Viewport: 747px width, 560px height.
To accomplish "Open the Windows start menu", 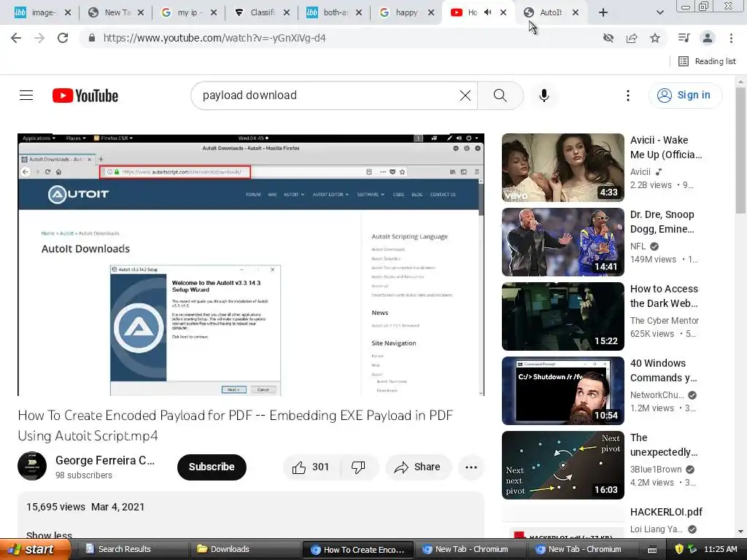I will pyautogui.click(x=34, y=549).
